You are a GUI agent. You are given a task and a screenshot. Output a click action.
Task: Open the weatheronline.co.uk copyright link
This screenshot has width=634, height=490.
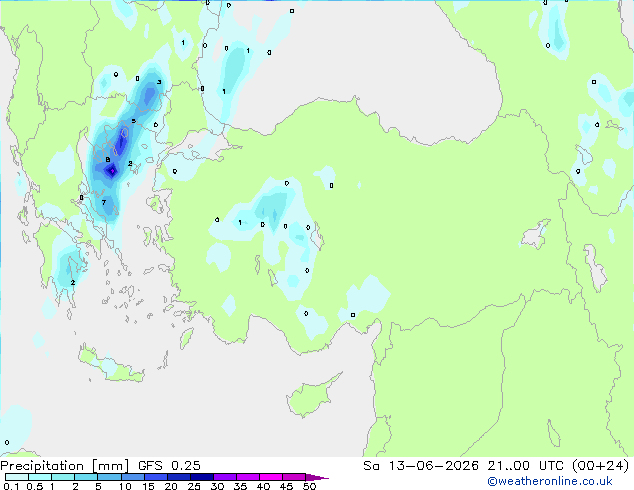[550, 481]
